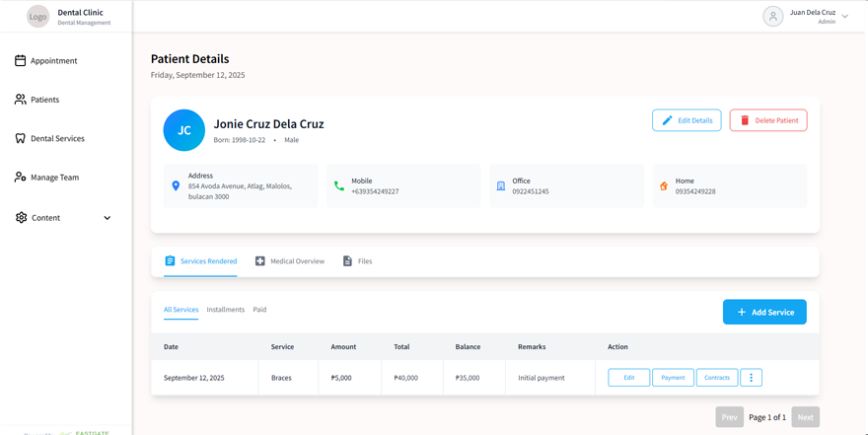Select the Installments filter tab
The height and width of the screenshot is (435, 868).
click(x=225, y=310)
